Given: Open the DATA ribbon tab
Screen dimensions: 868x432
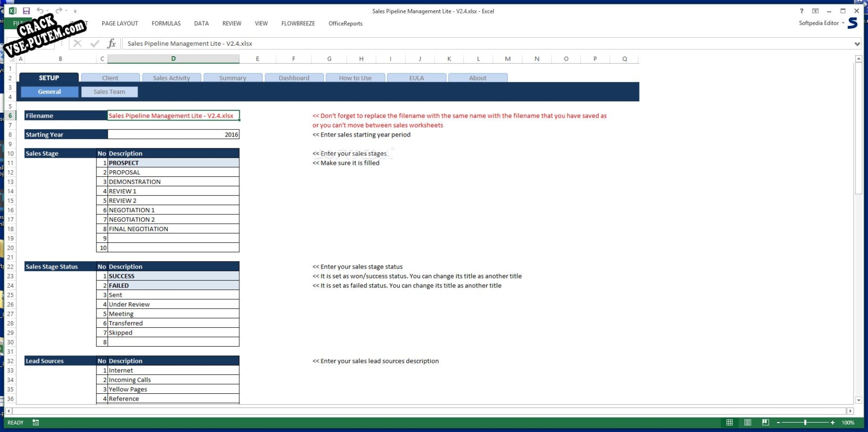Looking at the screenshot, I should [201, 23].
